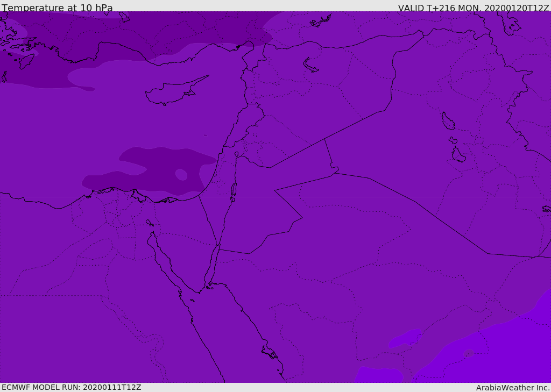Click the 'VALID T+216 MON. 20200120T12Z' label
The image size is (551, 392).
tap(474, 8)
